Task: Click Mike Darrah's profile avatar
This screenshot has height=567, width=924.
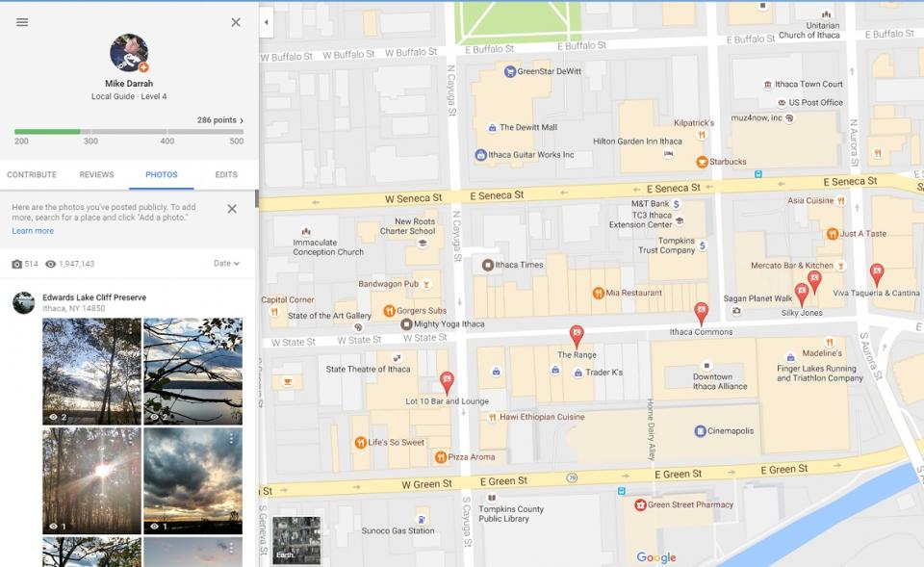Action: coord(129,53)
